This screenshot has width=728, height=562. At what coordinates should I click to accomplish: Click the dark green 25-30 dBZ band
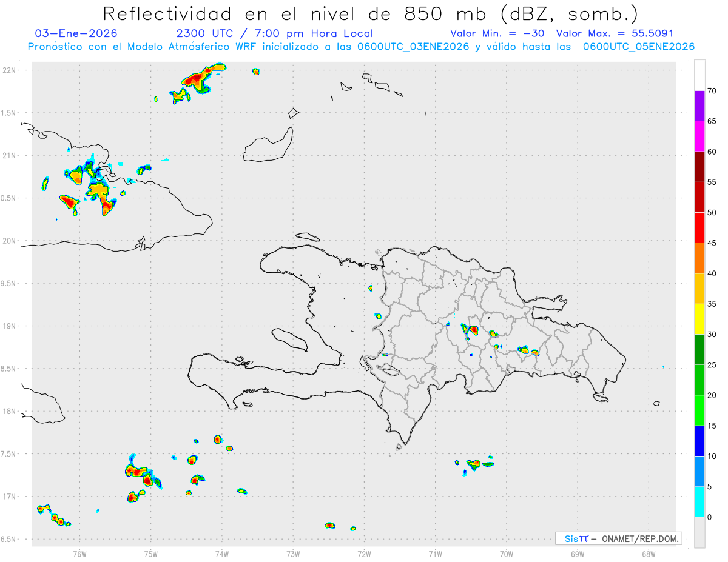point(699,349)
